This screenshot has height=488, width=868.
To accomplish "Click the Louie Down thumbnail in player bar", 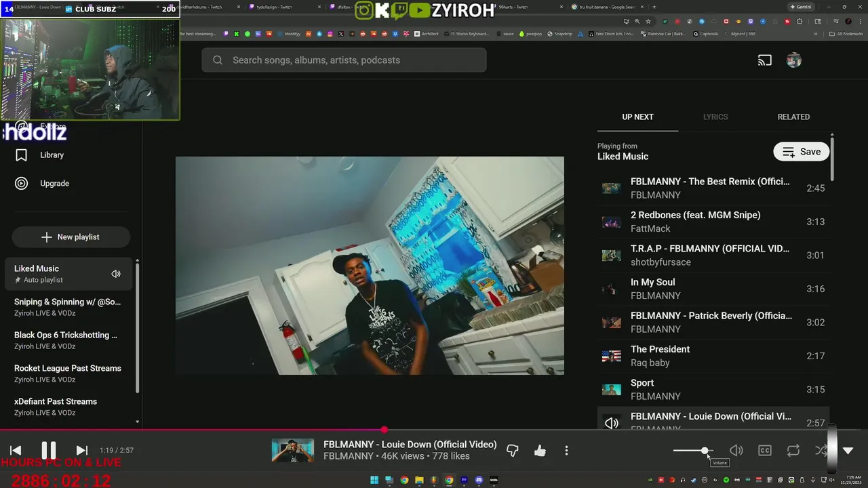I will [293, 451].
